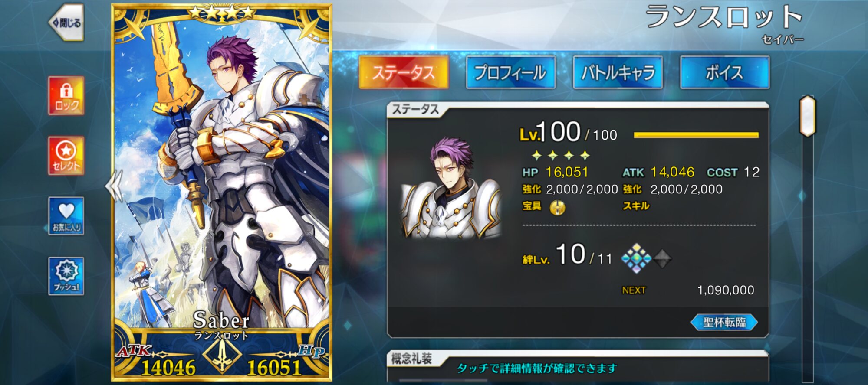The width and height of the screenshot is (868, 385).
Task: Click the servant portrait thumbnail in status
Action: click(x=451, y=188)
